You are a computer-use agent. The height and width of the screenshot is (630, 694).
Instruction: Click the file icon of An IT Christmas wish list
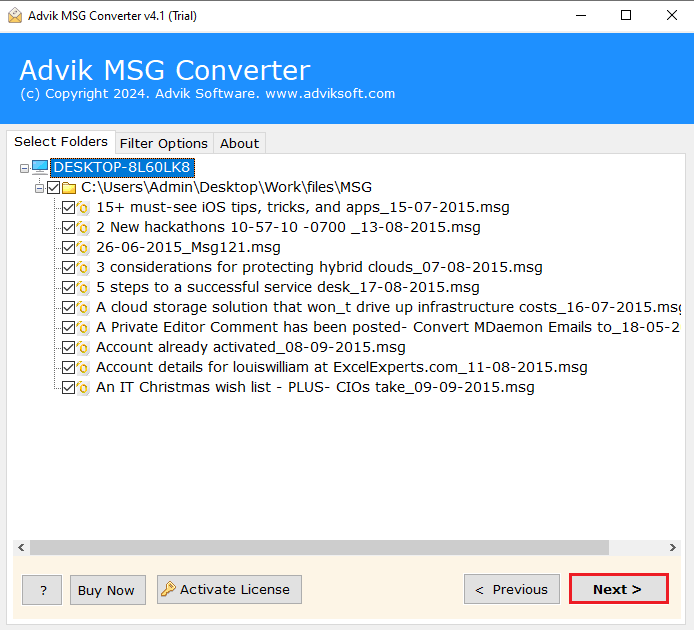83,387
